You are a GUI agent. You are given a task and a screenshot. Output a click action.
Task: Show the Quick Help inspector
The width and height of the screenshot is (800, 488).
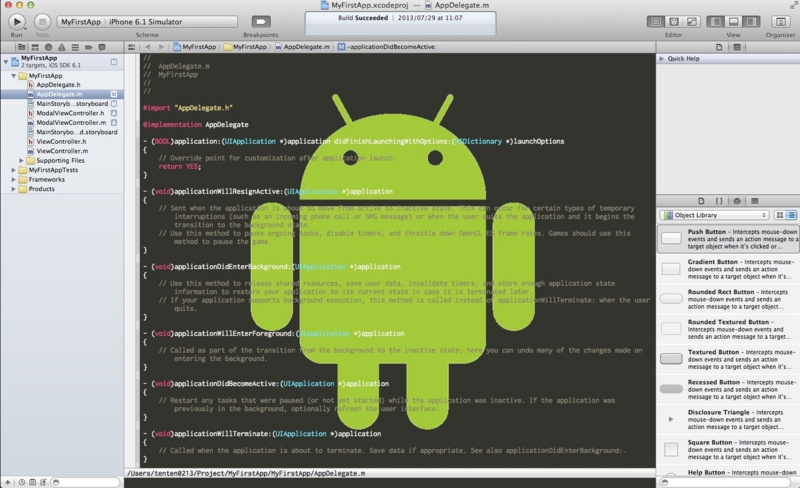[737, 47]
